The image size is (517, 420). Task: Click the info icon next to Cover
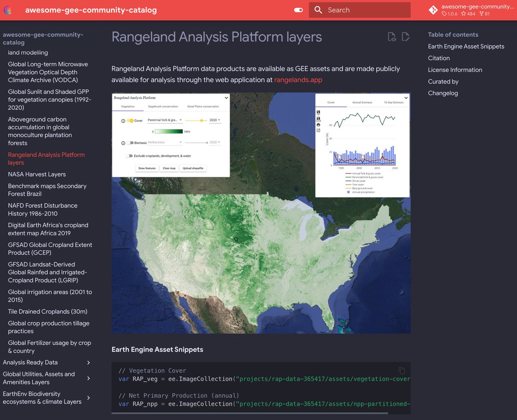123,120
